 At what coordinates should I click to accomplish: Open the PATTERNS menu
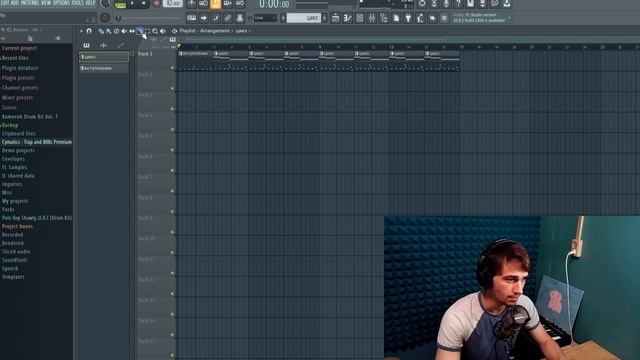(30, 3)
